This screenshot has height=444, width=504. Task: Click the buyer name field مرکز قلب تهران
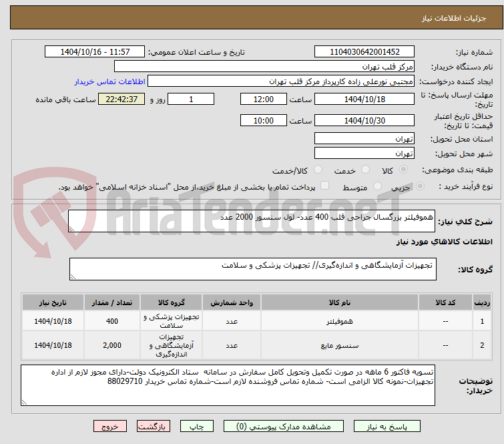tap(264, 67)
